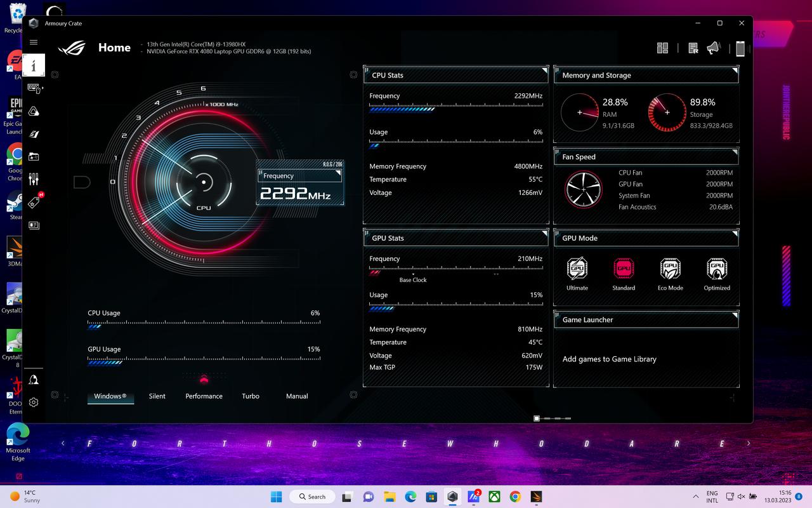Click Add games to Game Library
This screenshot has width=812, height=508.
point(609,359)
